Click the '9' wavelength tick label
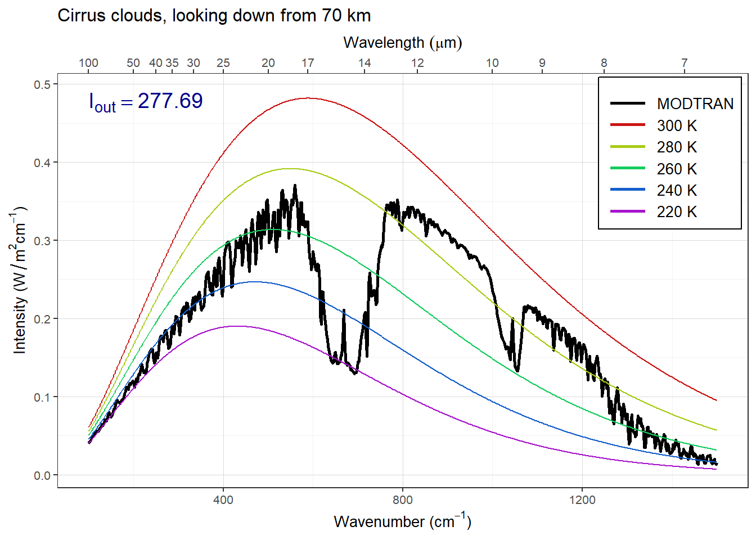The width and height of the screenshot is (756, 540). (x=542, y=63)
